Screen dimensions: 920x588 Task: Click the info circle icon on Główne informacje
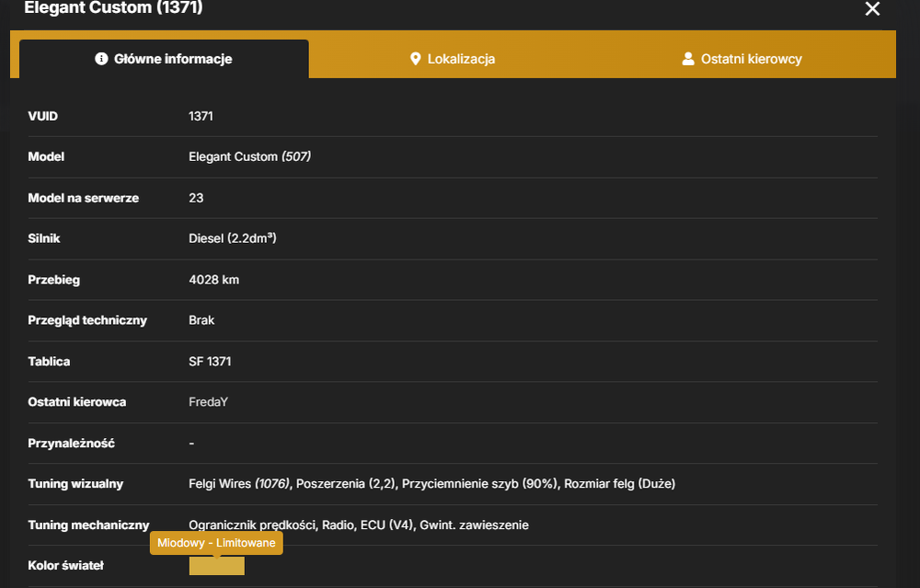(101, 59)
